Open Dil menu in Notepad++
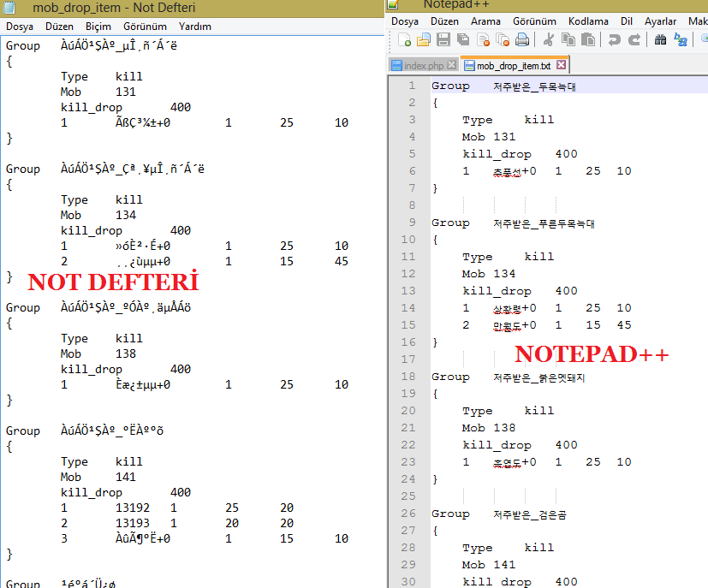The image size is (708, 588). click(627, 21)
